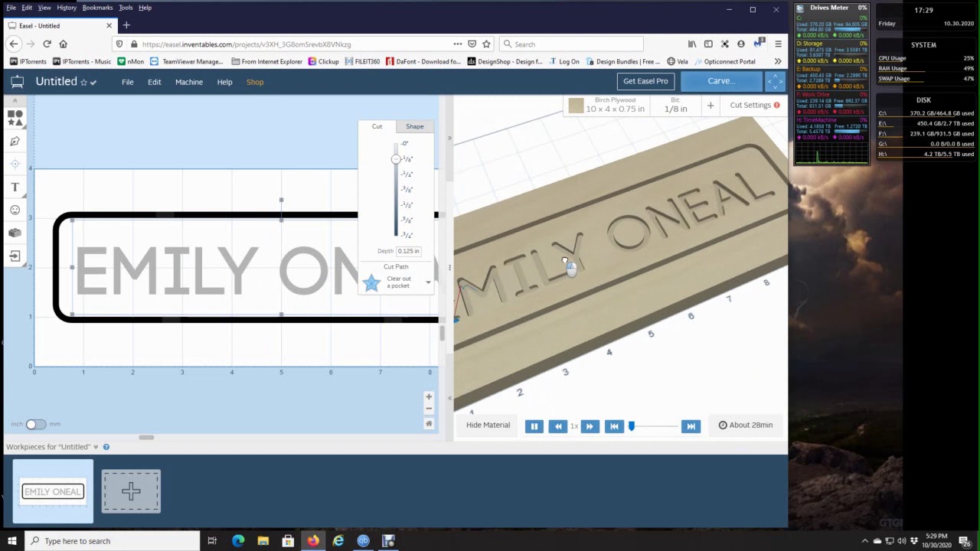The image size is (980, 551).
Task: Click the jog arrows icon beside Carve
Action: point(775,81)
